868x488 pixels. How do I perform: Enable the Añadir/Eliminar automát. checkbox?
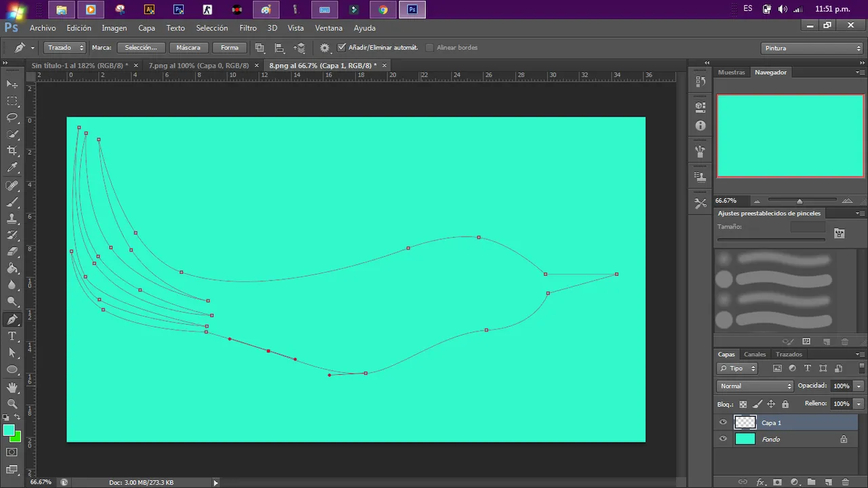[342, 47]
